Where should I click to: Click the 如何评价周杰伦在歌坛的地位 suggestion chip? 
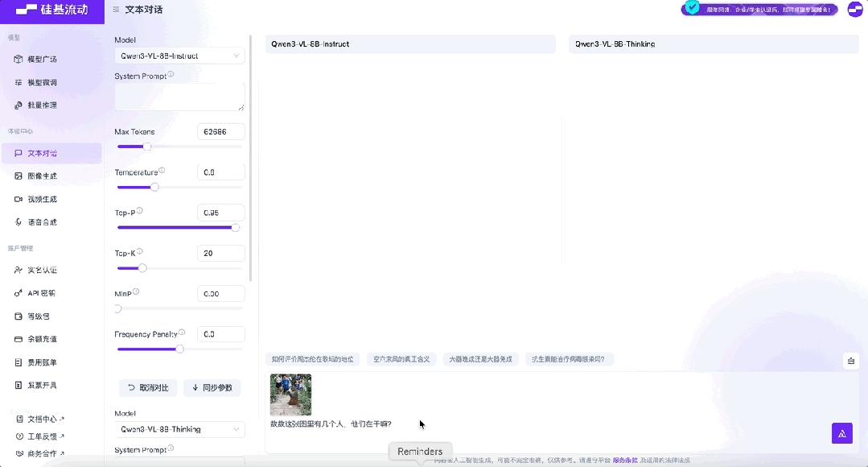click(x=312, y=360)
